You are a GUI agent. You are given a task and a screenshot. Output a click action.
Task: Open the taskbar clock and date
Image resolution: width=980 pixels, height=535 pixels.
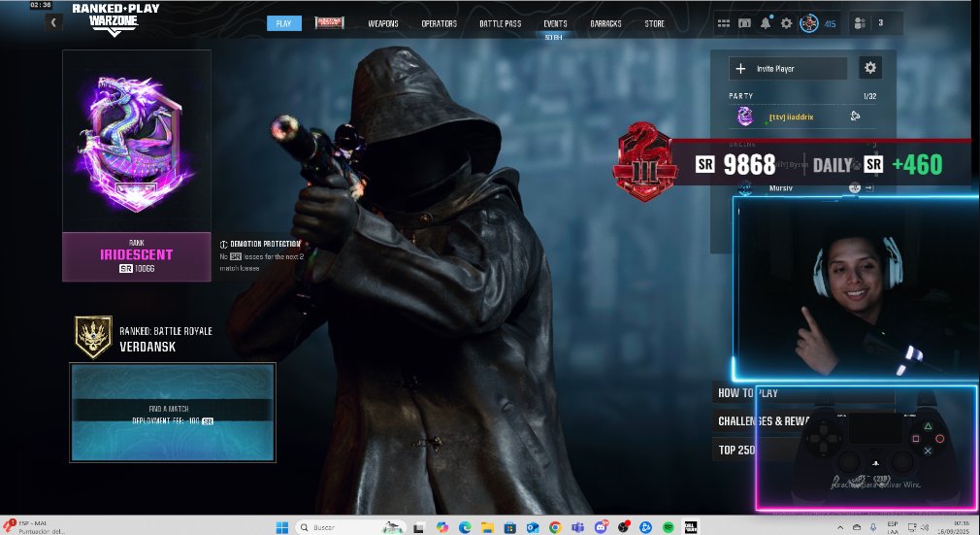pyautogui.click(x=954, y=527)
